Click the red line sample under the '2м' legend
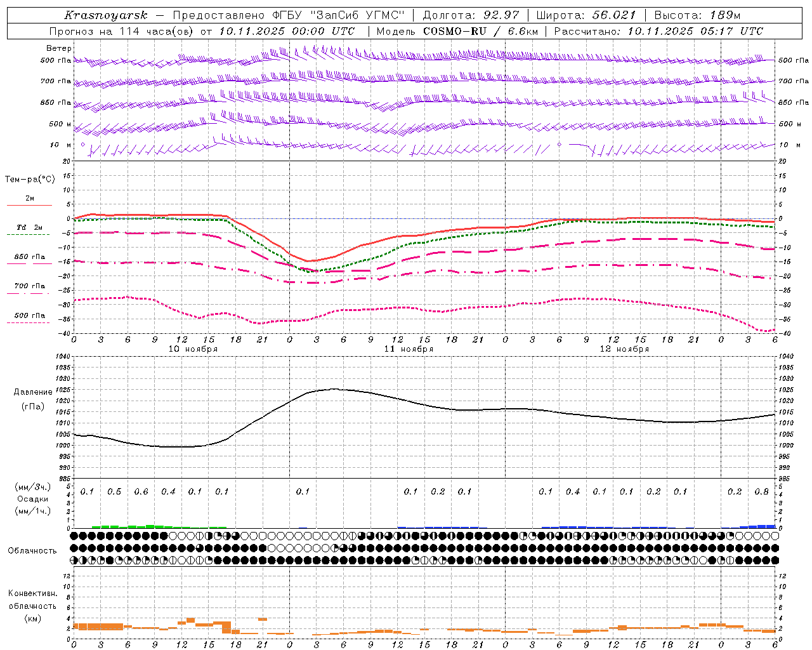 click(x=29, y=205)
